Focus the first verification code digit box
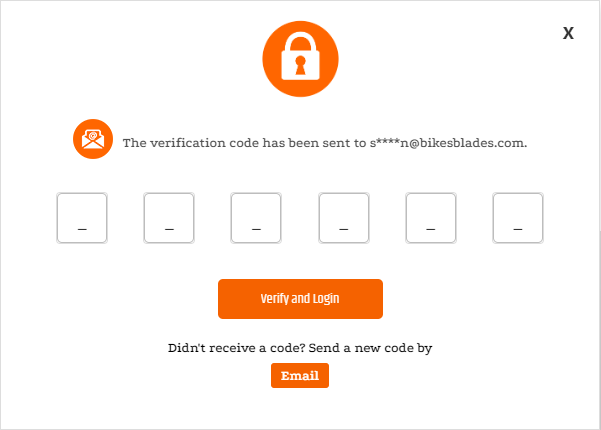The height and width of the screenshot is (430, 601). click(82, 218)
